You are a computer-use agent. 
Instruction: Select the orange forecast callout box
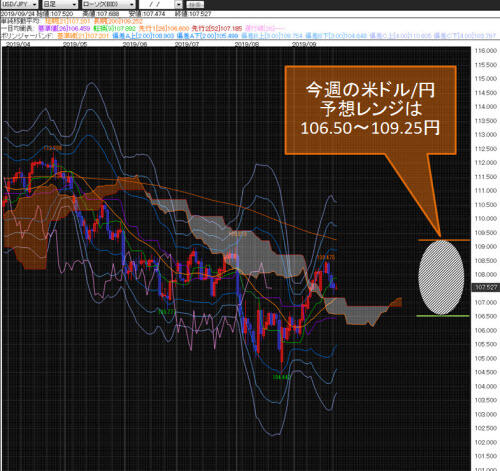(370, 110)
